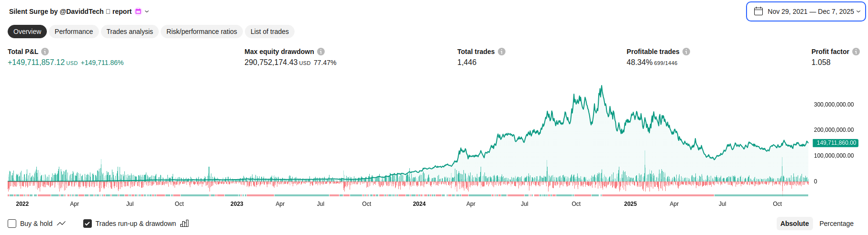Enable the Buy & hold checkbox
The image size is (868, 235).
coord(12,224)
